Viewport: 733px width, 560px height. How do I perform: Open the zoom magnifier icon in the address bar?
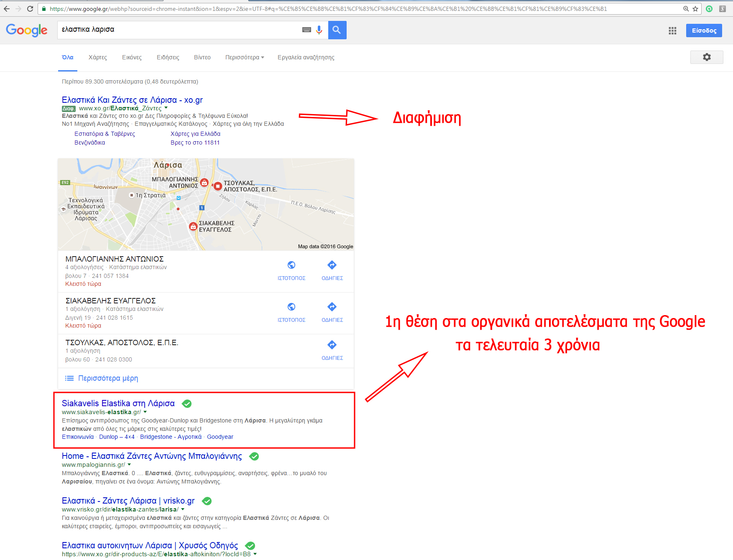pyautogui.click(x=686, y=9)
